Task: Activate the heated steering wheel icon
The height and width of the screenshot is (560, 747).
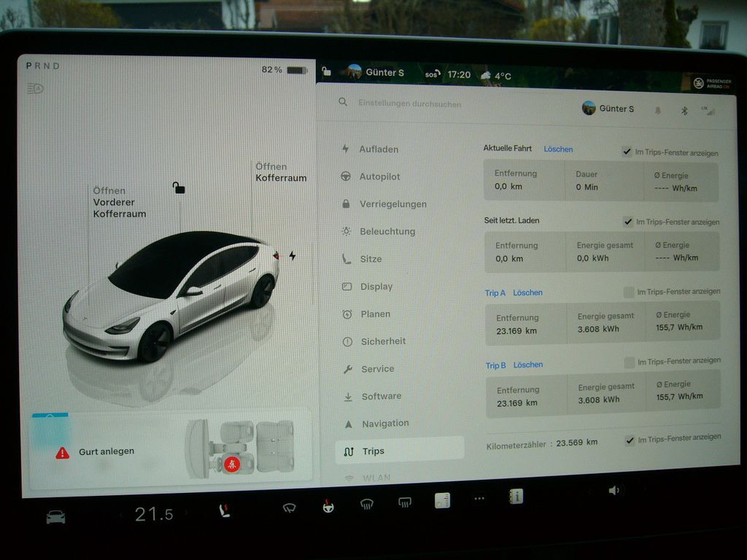Action: pos(328,506)
